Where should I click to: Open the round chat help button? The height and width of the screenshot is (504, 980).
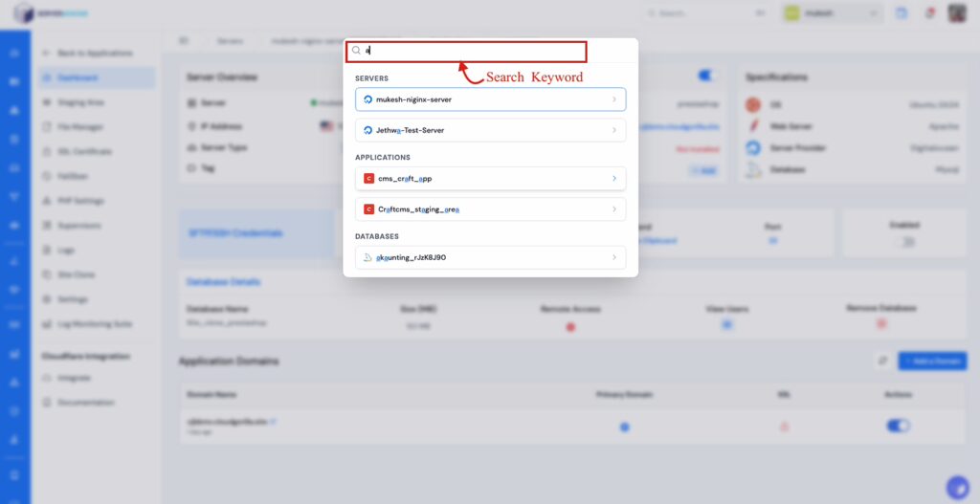pos(957,488)
